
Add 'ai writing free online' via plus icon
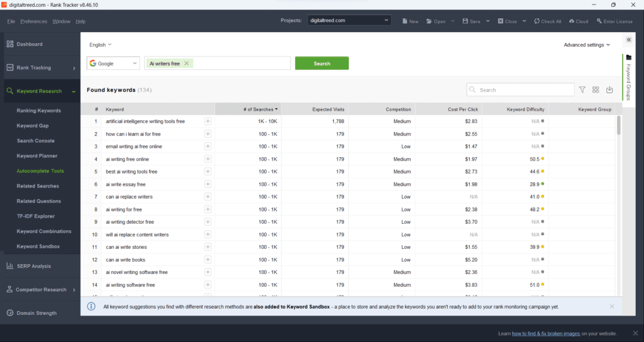(208, 159)
